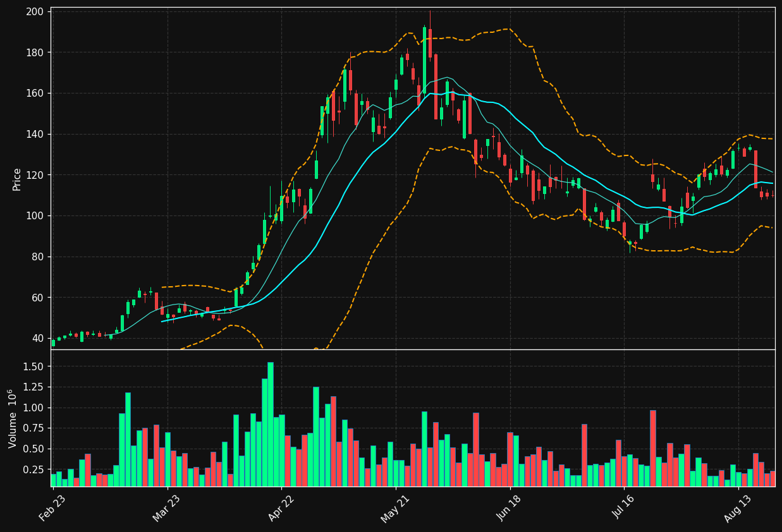The height and width of the screenshot is (532, 782).
Task: Click the May 21 date label
Action: [x=394, y=508]
